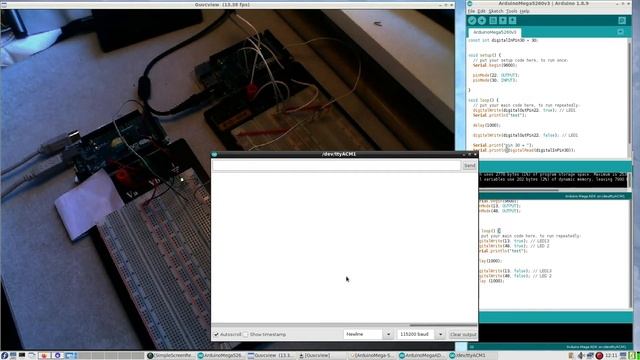Open the Tools menu in Arduino IDE
Viewport: 640px width, 360px height.
[511, 11]
